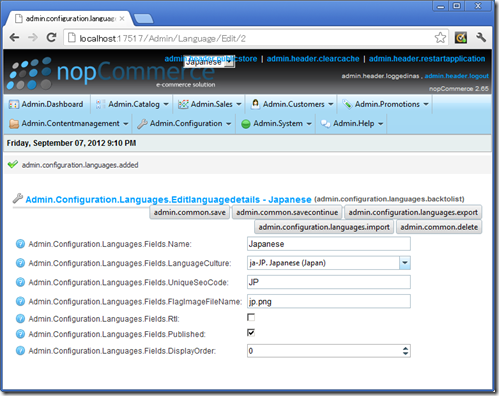Click the Admin.Promotions tag icon

(x=347, y=104)
